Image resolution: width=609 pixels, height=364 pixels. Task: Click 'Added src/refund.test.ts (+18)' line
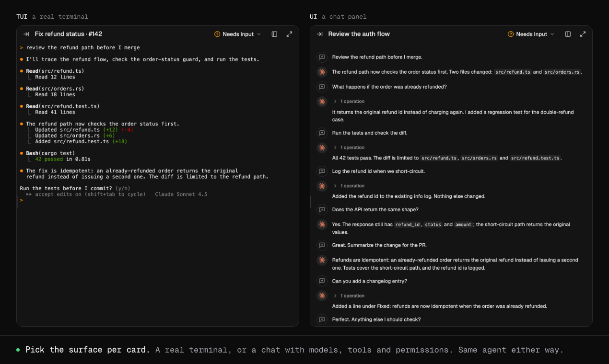click(81, 141)
